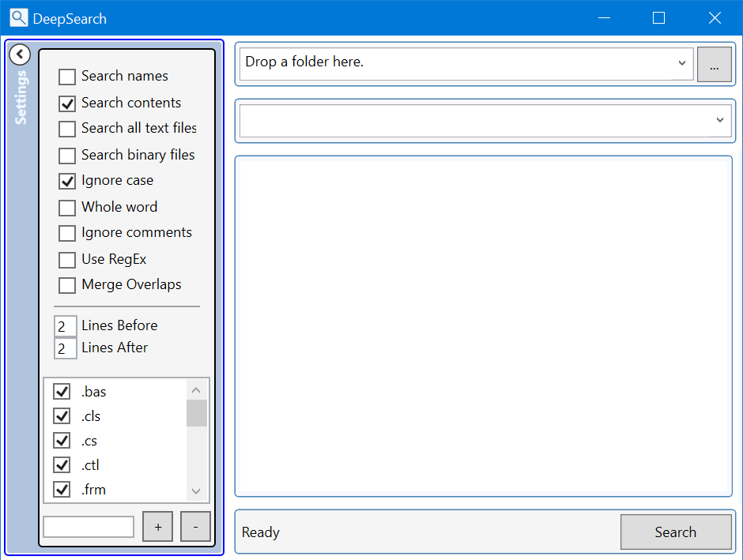The height and width of the screenshot is (560, 743).
Task: Open the folder path dropdown
Action: coord(682,63)
